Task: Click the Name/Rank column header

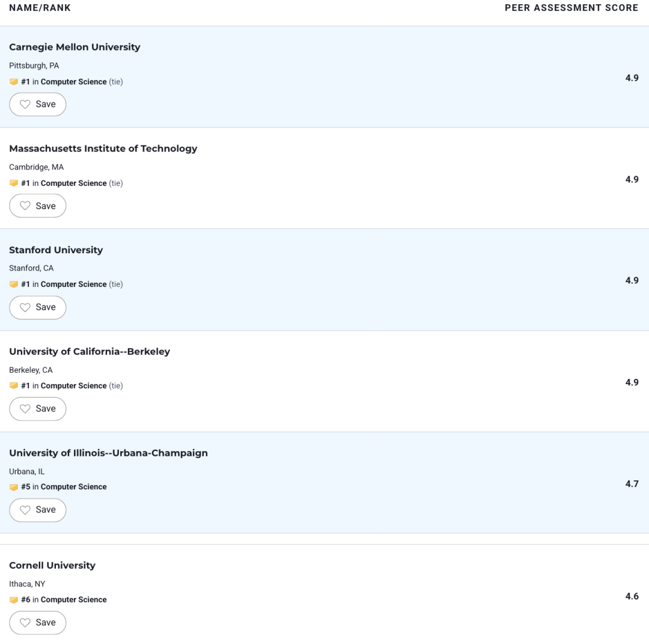Action: pos(40,8)
